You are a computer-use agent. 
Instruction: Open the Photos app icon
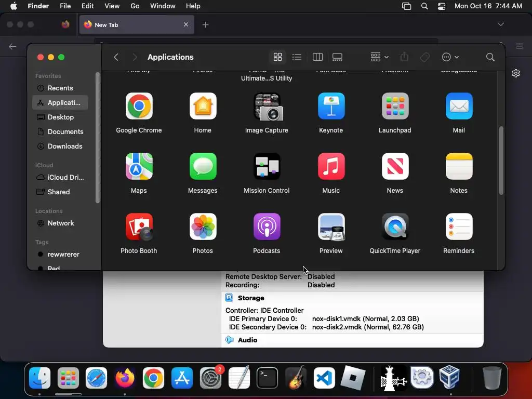(x=203, y=227)
